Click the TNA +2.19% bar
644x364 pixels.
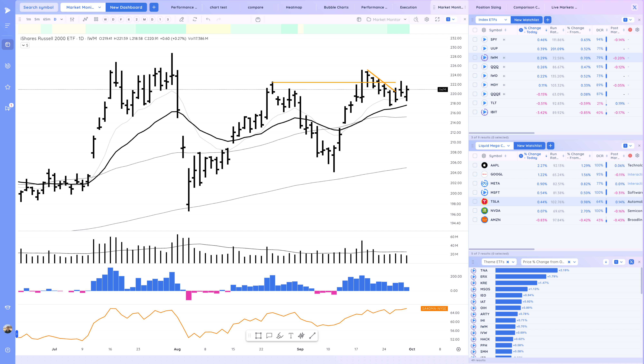point(526,270)
